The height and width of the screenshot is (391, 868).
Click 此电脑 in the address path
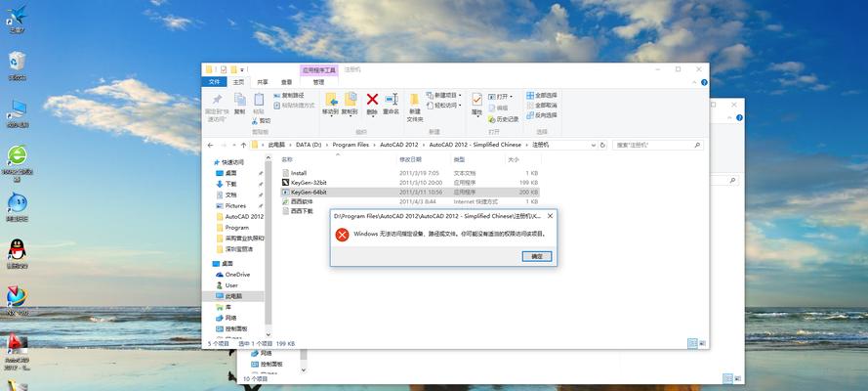[276, 145]
